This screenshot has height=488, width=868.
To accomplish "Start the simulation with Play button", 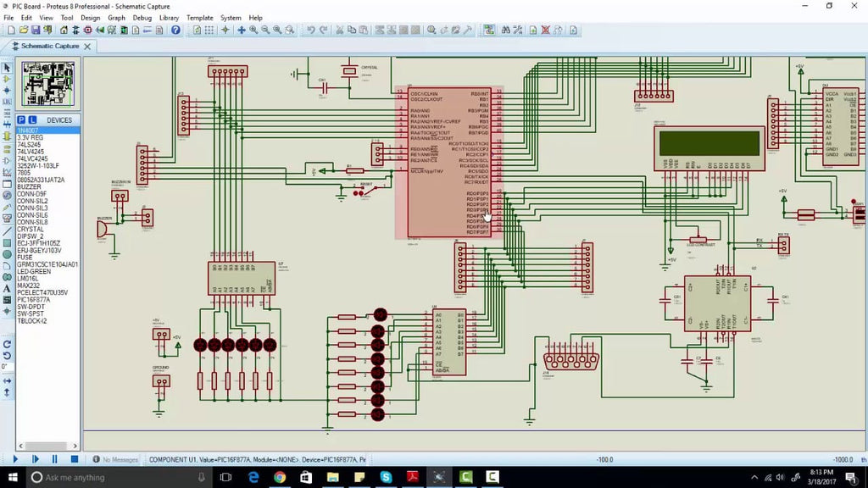I will pyautogui.click(x=15, y=459).
